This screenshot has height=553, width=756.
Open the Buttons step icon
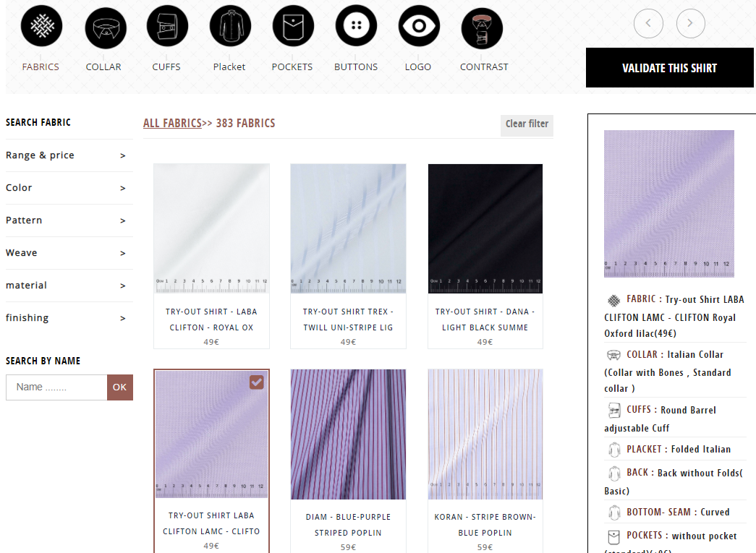(x=357, y=25)
